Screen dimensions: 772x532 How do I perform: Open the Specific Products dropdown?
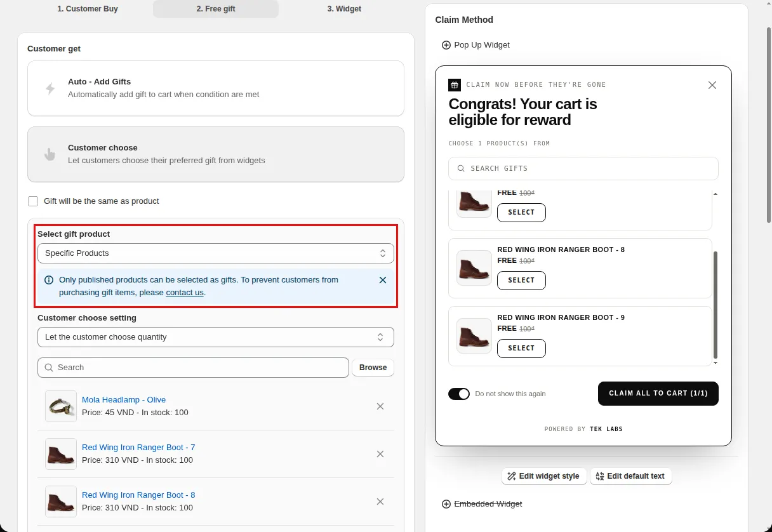(216, 253)
